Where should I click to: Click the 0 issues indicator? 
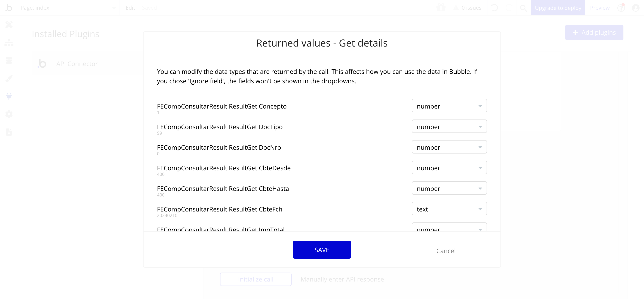point(467,8)
